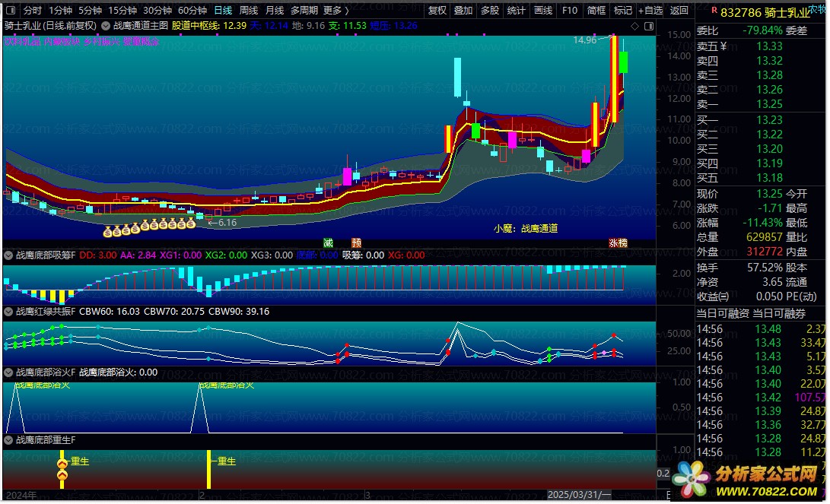Click the 外盘 312772 value

[x=765, y=251]
